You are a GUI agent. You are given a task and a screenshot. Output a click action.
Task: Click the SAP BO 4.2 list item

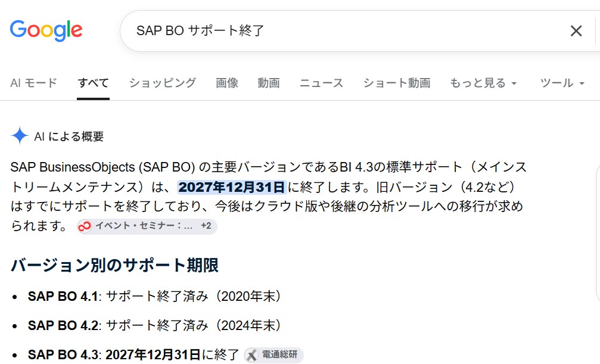point(154,325)
